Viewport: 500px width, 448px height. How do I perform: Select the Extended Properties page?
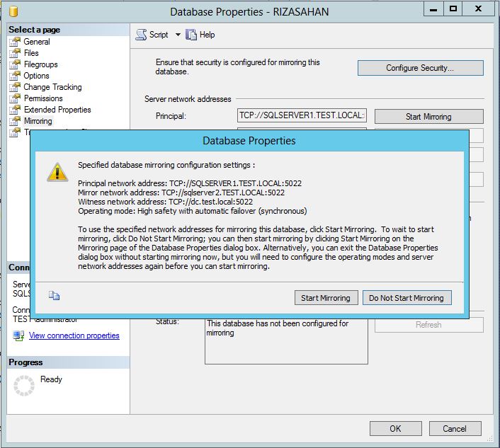pyautogui.click(x=57, y=110)
